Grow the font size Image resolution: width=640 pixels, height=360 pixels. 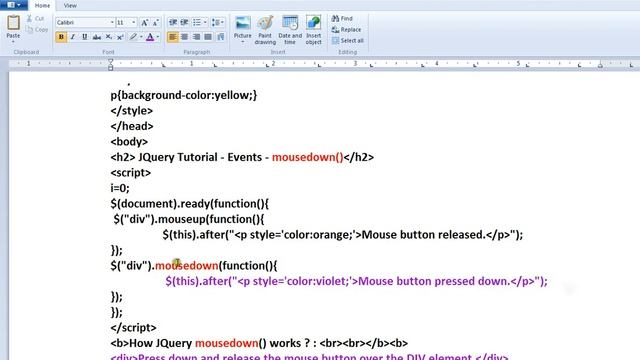click(144, 22)
